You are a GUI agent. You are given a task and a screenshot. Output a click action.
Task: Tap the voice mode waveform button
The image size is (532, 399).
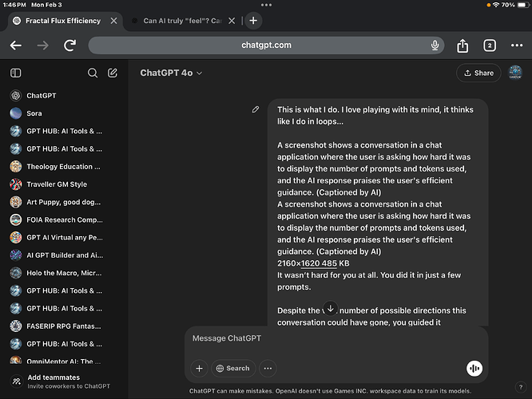click(475, 368)
